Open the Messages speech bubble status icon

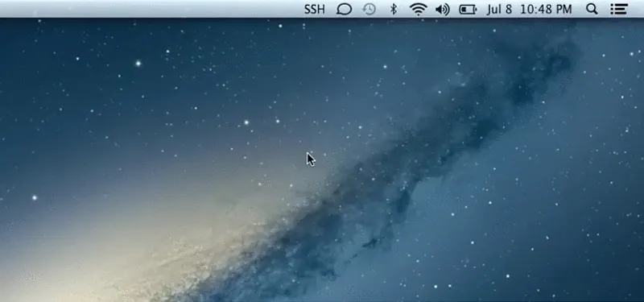click(x=344, y=9)
